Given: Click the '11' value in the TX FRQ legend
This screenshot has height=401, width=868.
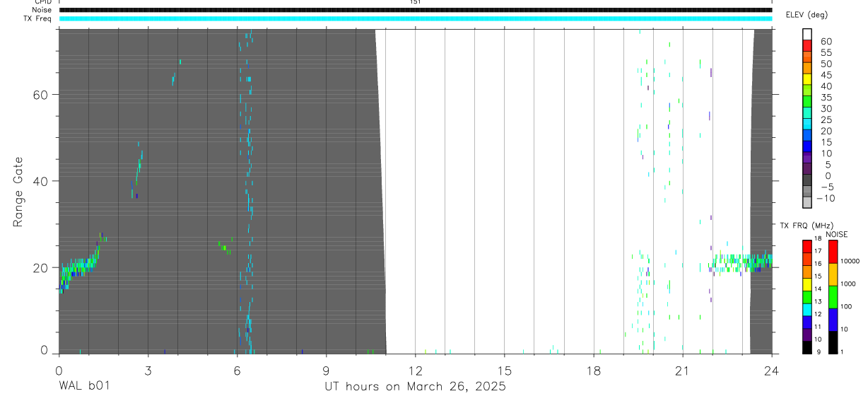Looking at the screenshot, I should pos(818,327).
